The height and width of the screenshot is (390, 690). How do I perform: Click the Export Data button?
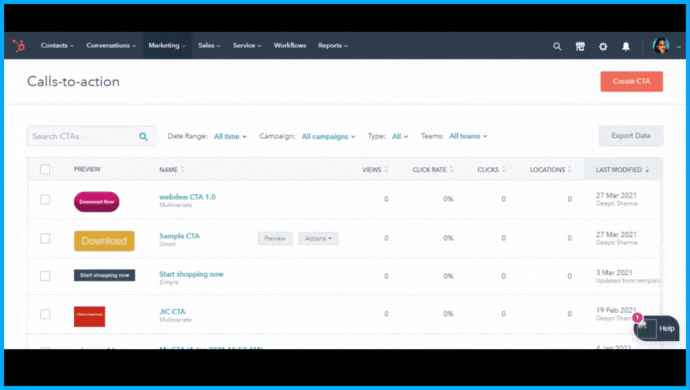(631, 136)
